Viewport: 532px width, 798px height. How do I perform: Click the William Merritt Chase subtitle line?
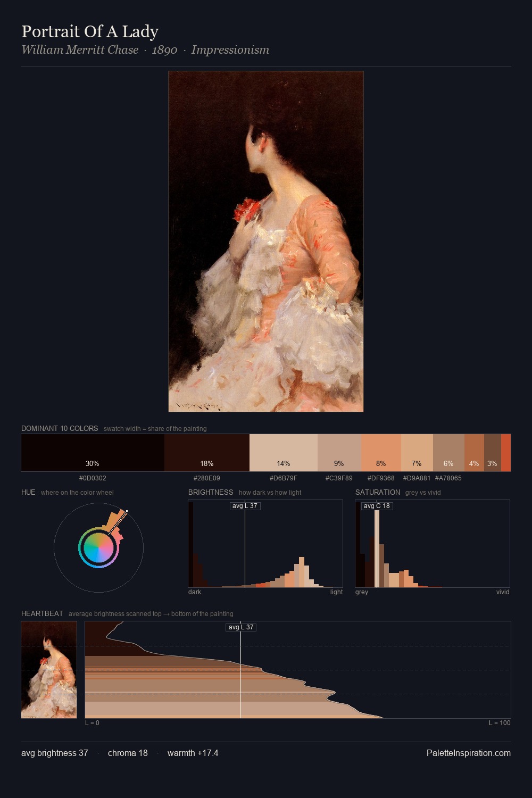(145, 50)
